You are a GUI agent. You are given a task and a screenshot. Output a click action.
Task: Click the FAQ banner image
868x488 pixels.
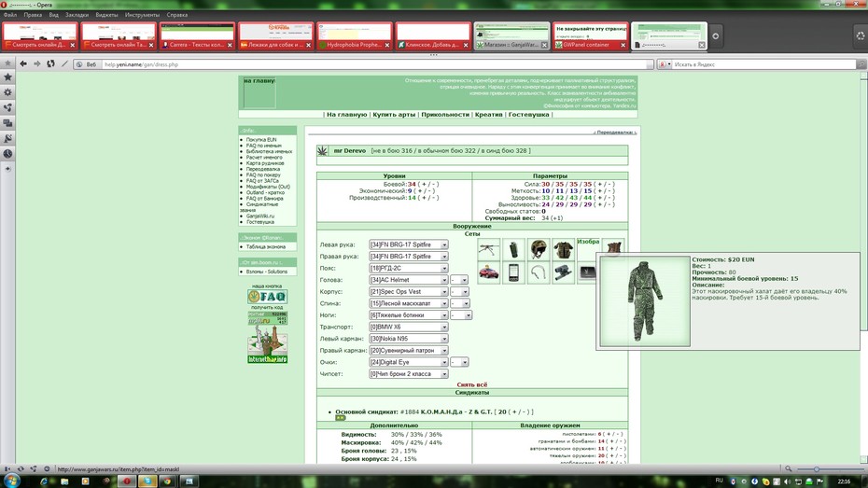click(267, 297)
